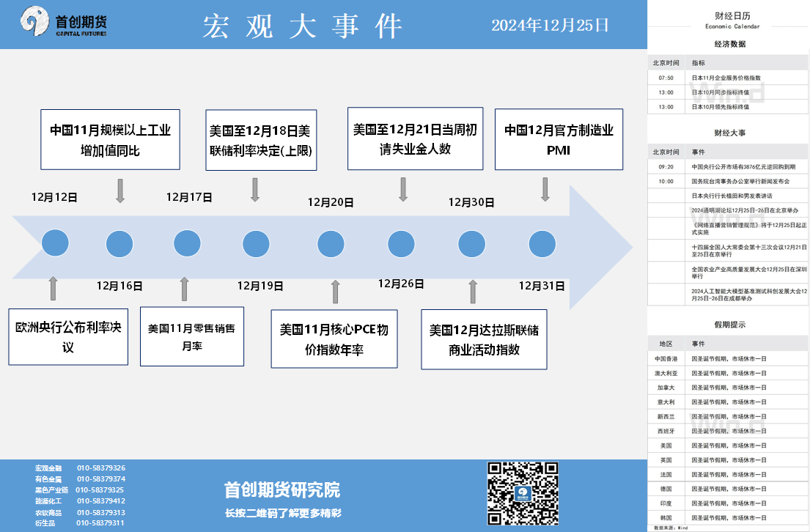Select the 2024通明湖论坛 event row
810x532 pixels.
[x=728, y=210]
